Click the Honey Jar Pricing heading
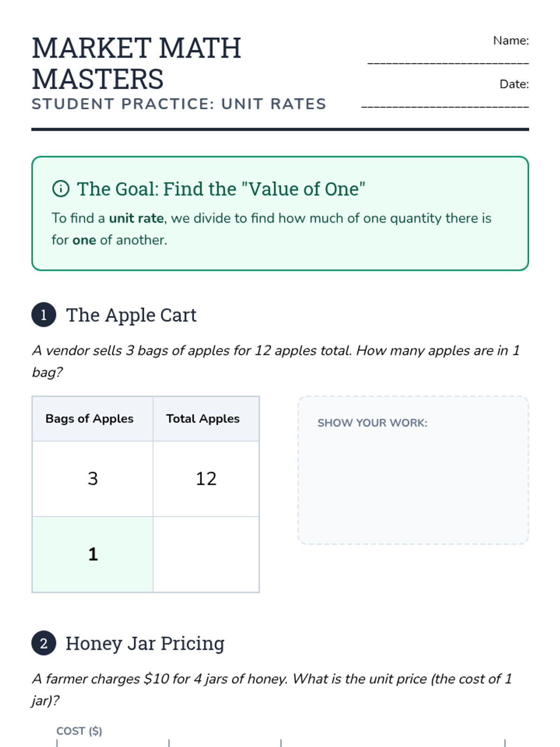Screen dimensions: 560x747 click(x=145, y=643)
